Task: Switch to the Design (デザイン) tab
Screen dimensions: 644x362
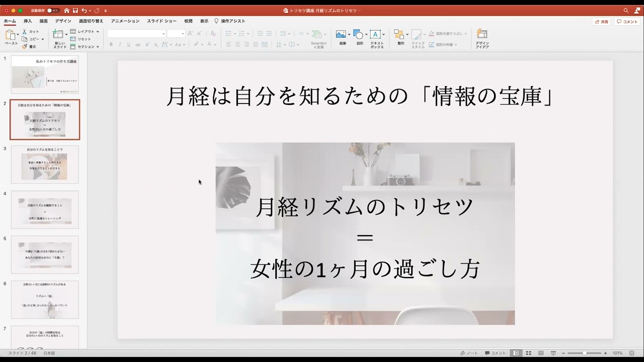Action: [63, 21]
